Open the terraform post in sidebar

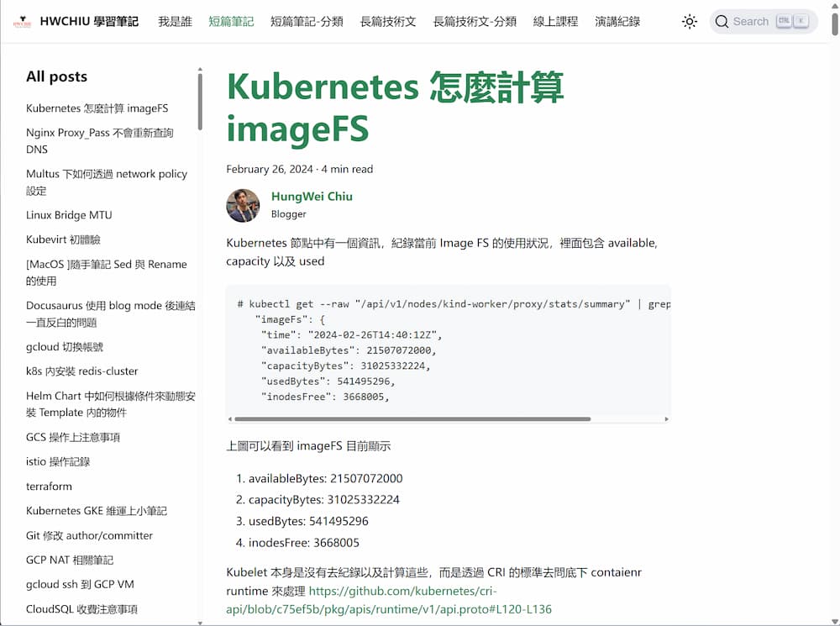point(49,487)
